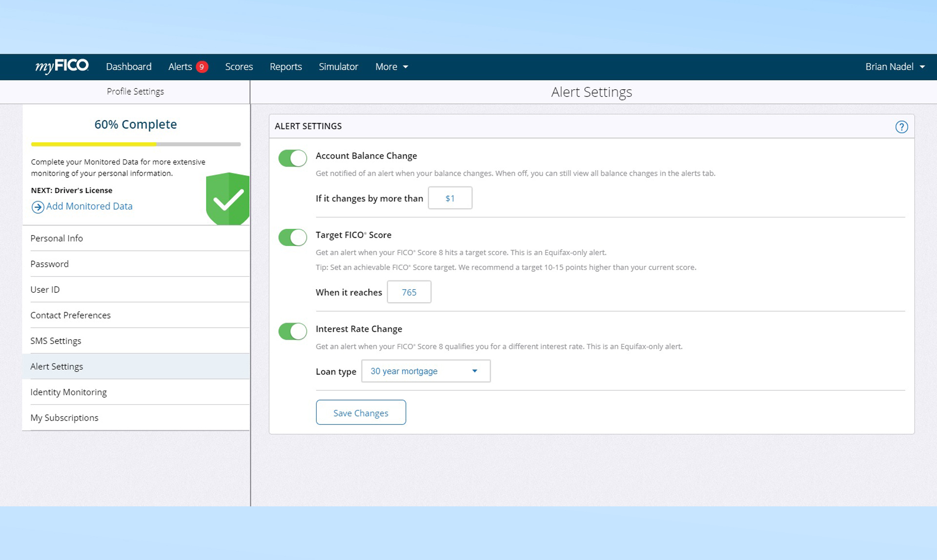Select Alert Settings in sidebar
Viewport: 937px width, 560px height.
click(136, 366)
